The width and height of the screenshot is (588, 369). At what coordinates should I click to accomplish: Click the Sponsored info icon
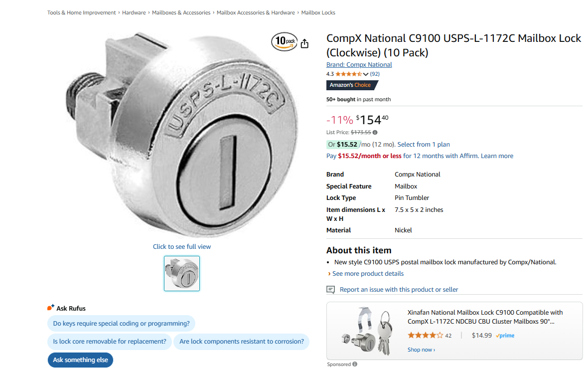click(x=355, y=365)
